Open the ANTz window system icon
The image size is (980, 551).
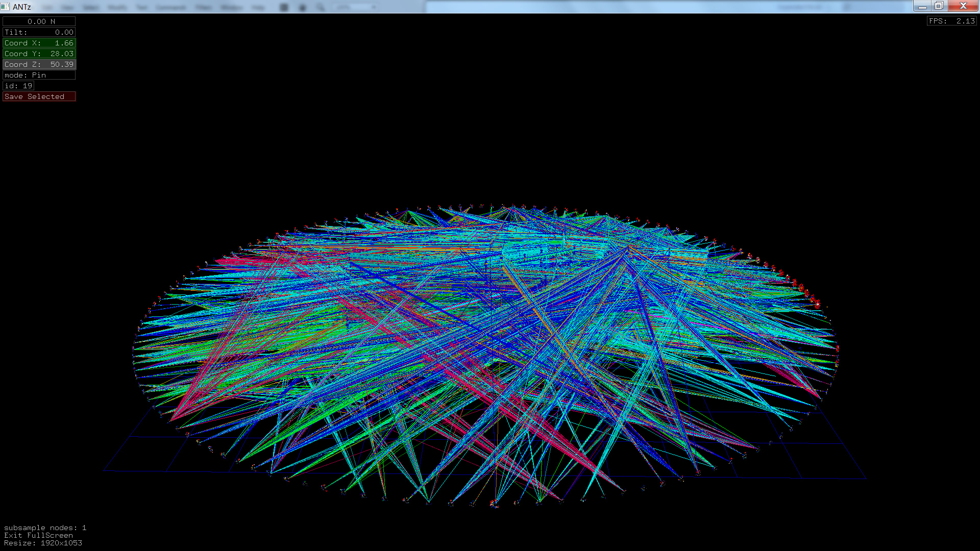pos(5,7)
